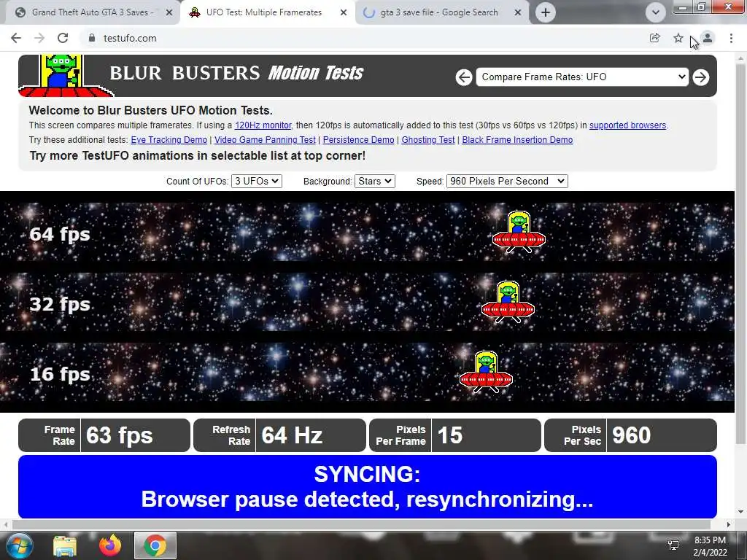Click the 32 fps lane label
Viewport: 747px width, 560px height.
pyautogui.click(x=60, y=304)
